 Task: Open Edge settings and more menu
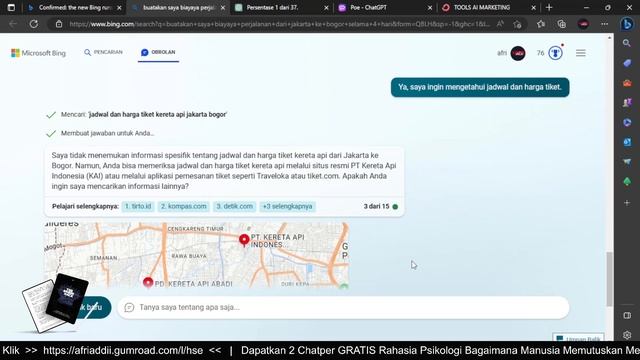[604, 24]
